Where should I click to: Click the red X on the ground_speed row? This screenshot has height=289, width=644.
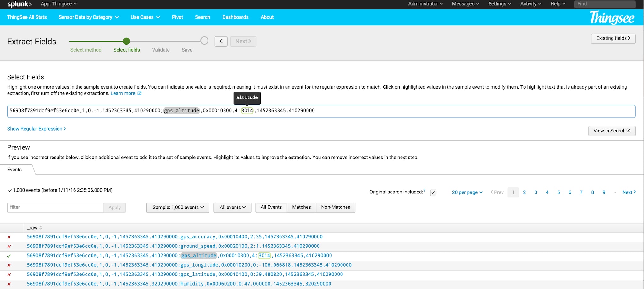click(x=9, y=247)
